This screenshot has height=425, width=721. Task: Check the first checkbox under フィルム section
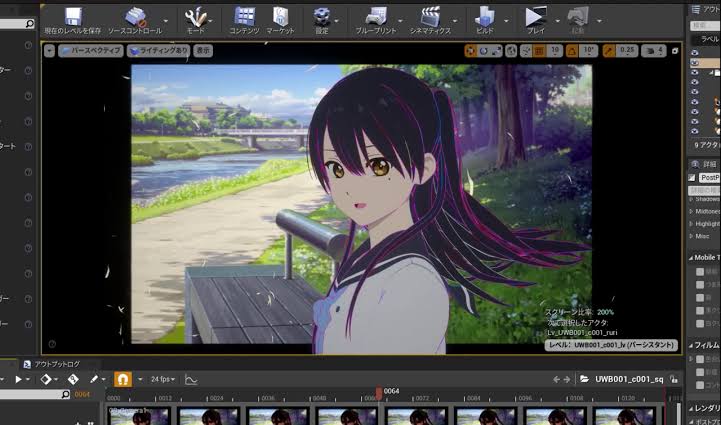coord(700,359)
